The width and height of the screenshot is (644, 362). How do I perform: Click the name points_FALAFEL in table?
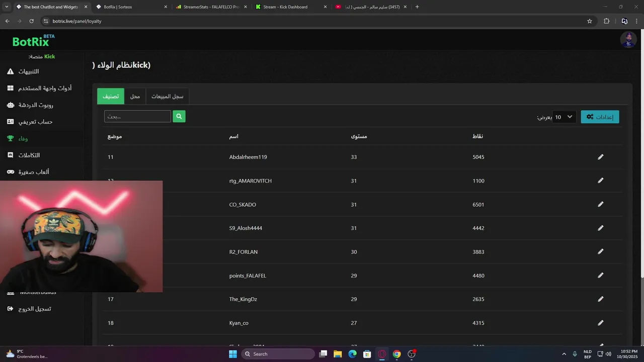pyautogui.click(x=248, y=276)
